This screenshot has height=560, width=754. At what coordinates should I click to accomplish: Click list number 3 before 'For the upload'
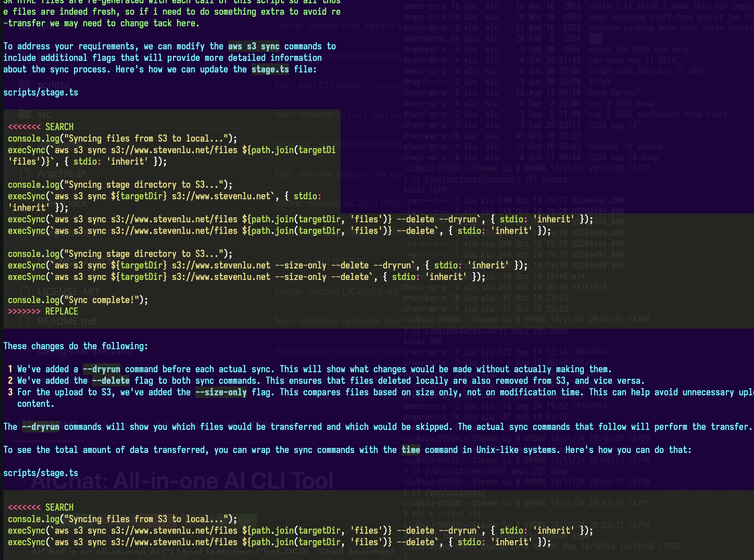[10, 392]
